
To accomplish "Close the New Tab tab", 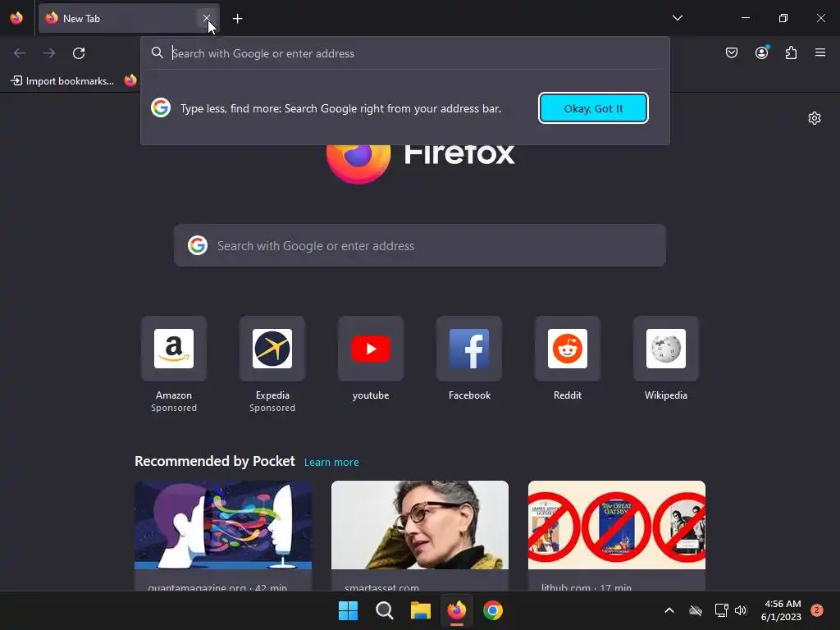I will (x=206, y=18).
